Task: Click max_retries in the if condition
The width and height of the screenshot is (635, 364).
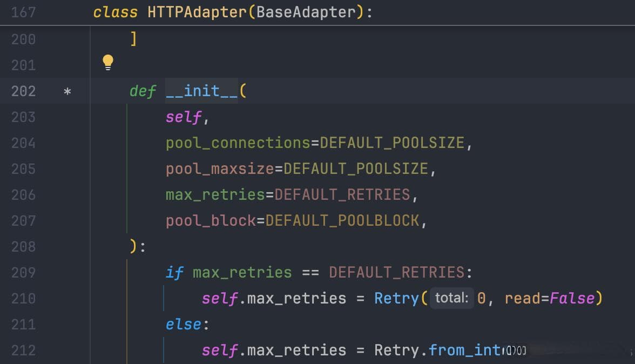Action: (242, 273)
